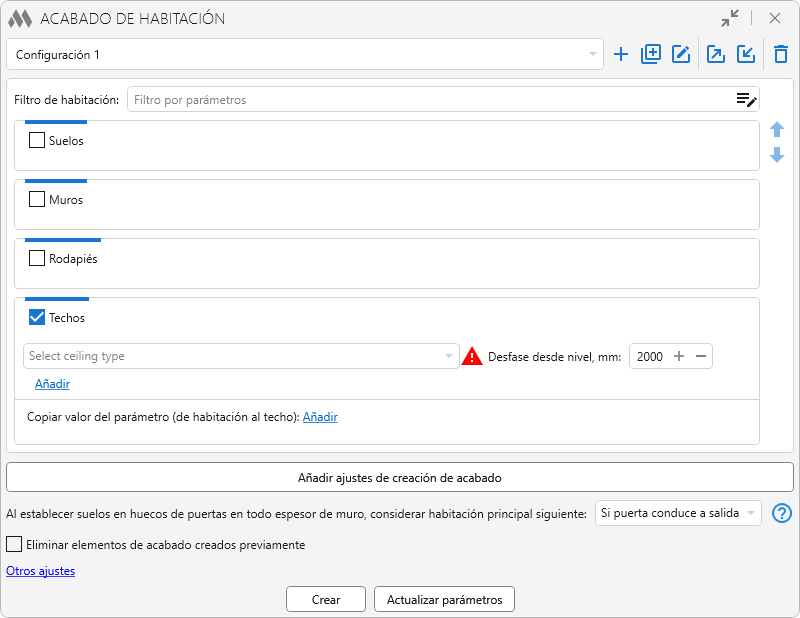Image resolution: width=800 pixels, height=618 pixels.
Task: Delete configuration using the trash icon
Action: pyautogui.click(x=781, y=55)
